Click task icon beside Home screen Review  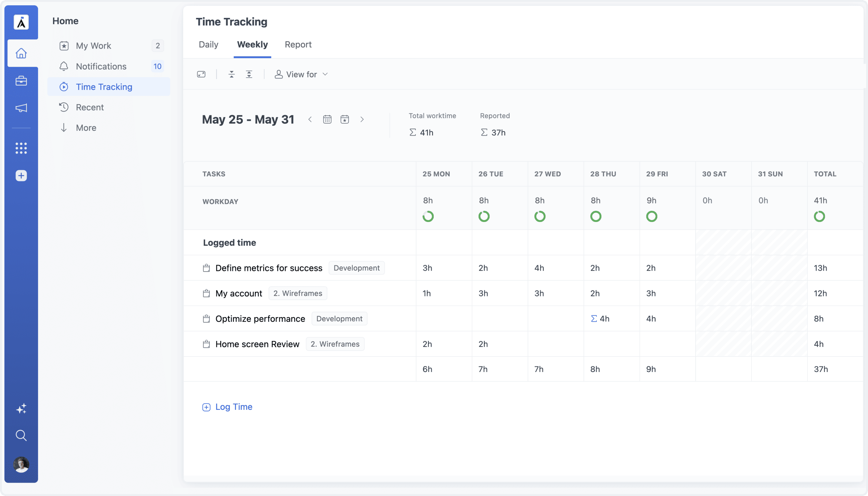(x=206, y=344)
